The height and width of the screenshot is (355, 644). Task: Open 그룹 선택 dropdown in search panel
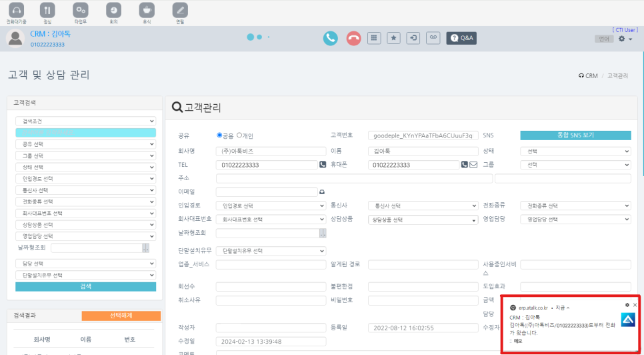(86, 155)
